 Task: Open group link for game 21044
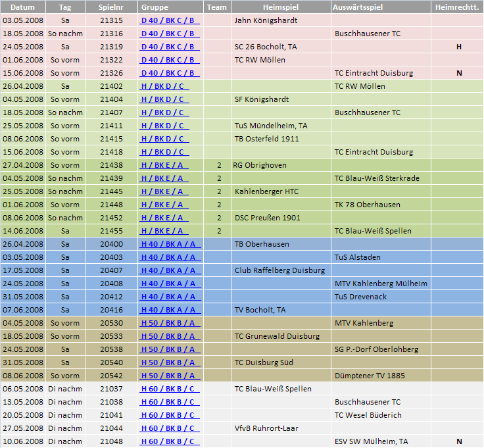(170, 428)
